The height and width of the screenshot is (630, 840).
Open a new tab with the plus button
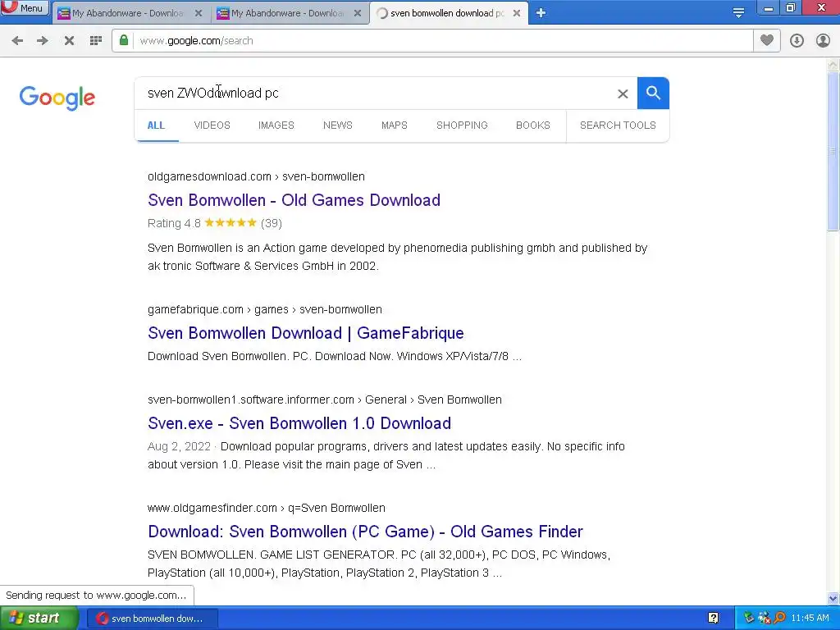point(541,13)
